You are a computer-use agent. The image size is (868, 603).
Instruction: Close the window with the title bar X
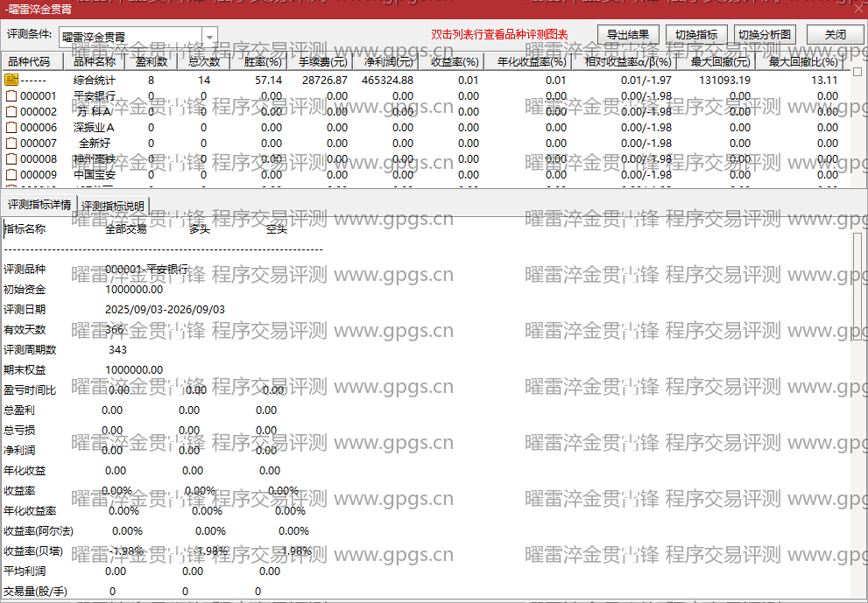pos(858,8)
